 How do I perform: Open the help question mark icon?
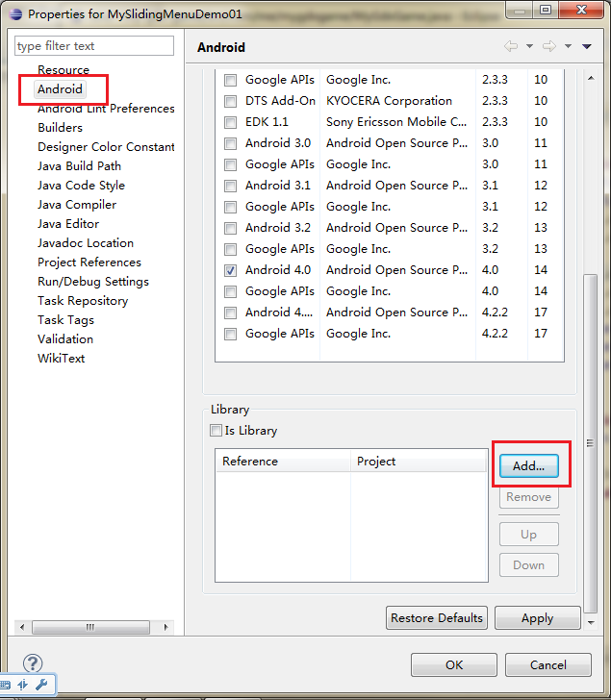(x=33, y=663)
